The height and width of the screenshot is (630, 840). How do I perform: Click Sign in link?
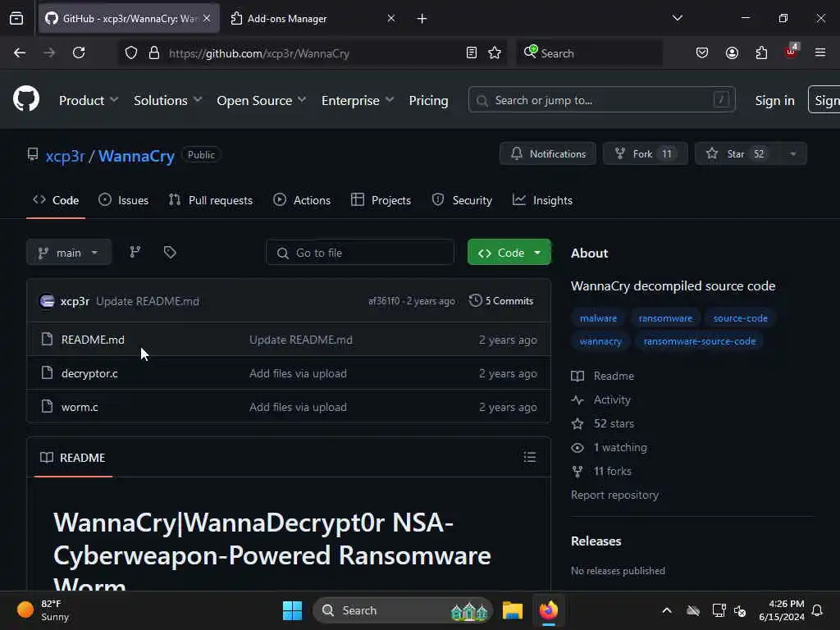[774, 100]
